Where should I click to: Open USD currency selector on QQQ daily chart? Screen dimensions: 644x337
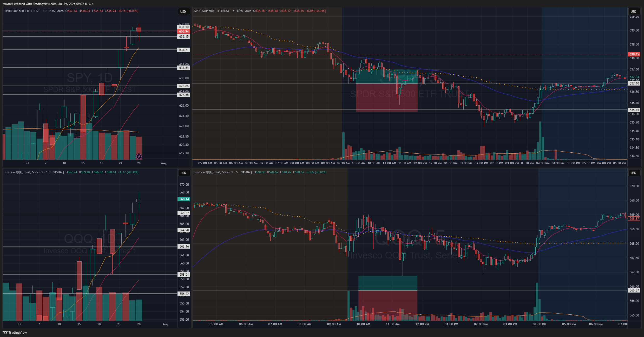[x=183, y=173]
